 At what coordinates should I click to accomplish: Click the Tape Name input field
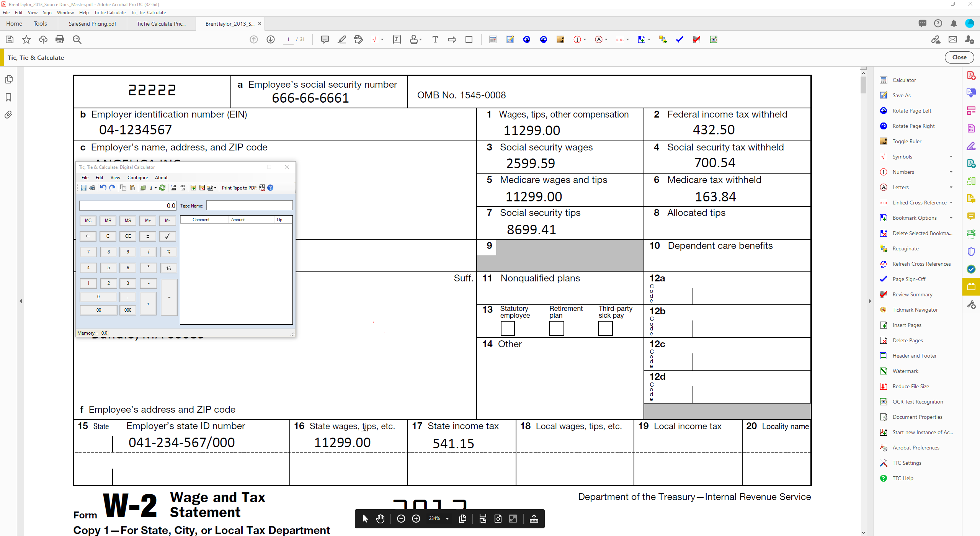click(x=249, y=206)
